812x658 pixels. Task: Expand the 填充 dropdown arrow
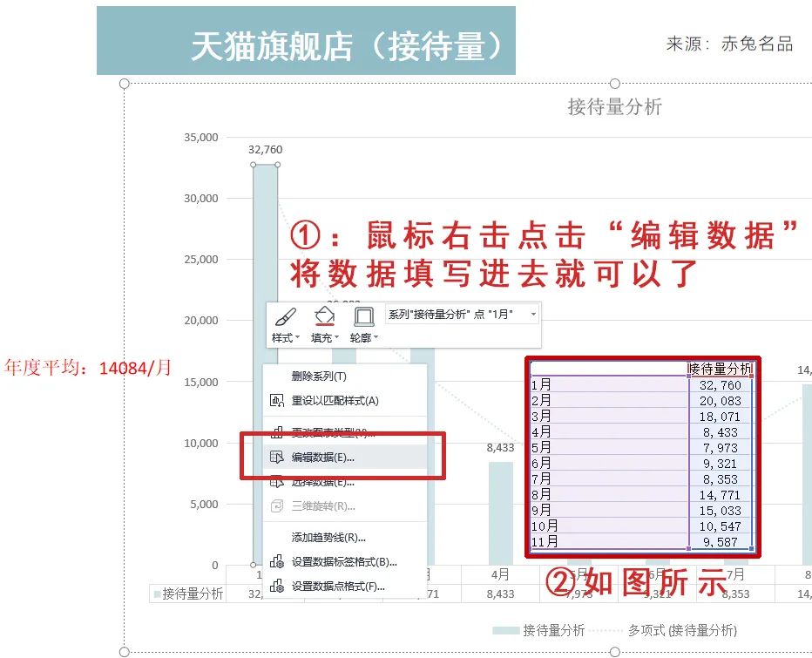pos(338,336)
